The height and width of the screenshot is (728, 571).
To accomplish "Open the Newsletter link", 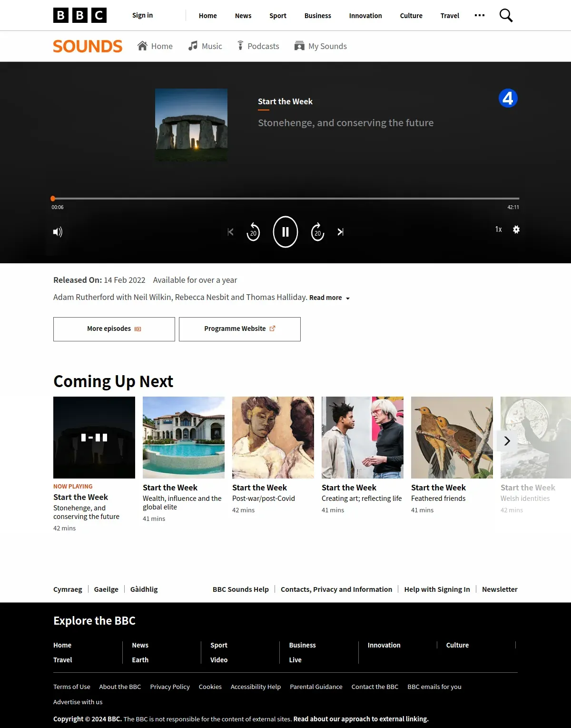I will coord(500,589).
